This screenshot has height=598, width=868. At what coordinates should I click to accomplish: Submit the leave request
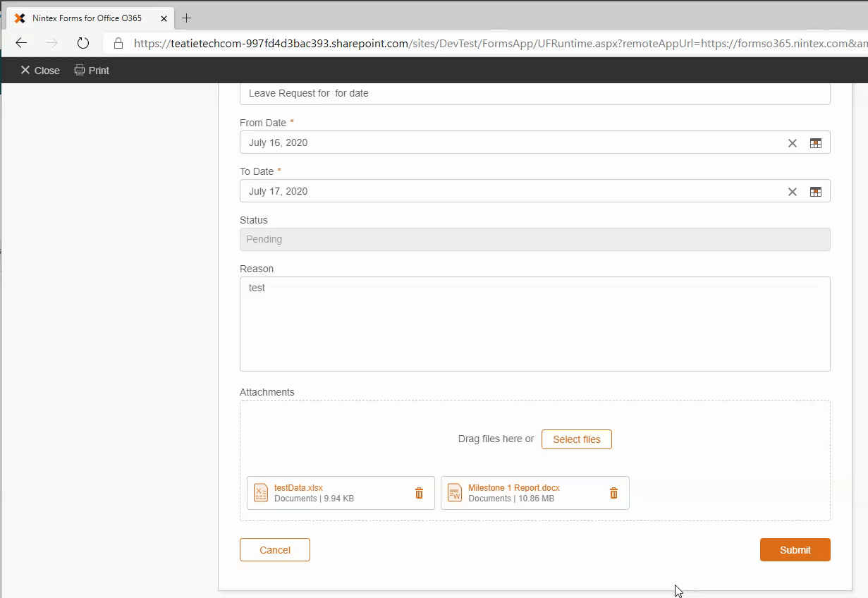coord(795,550)
